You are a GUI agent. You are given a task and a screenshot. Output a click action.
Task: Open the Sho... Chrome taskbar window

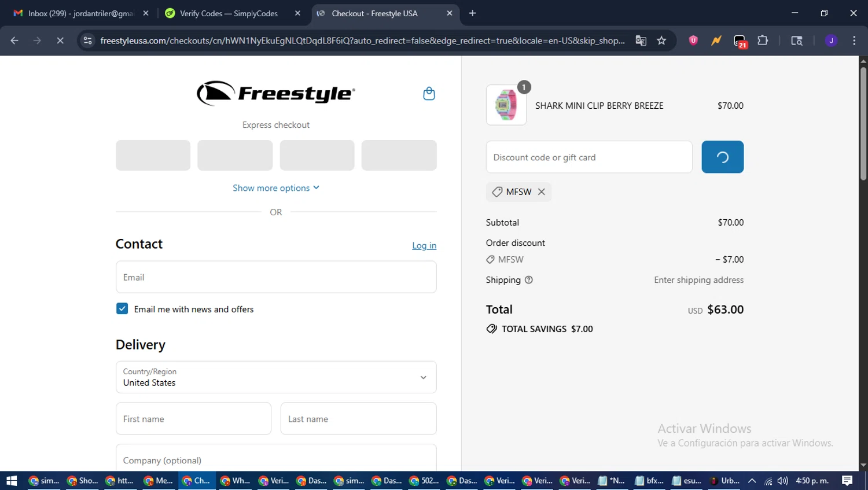tap(82, 481)
